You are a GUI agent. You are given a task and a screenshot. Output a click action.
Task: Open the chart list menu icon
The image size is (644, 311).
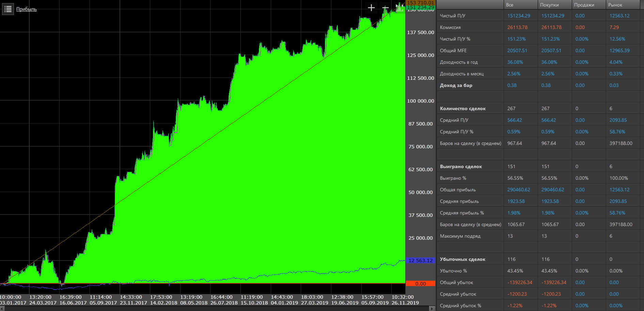click(8, 9)
